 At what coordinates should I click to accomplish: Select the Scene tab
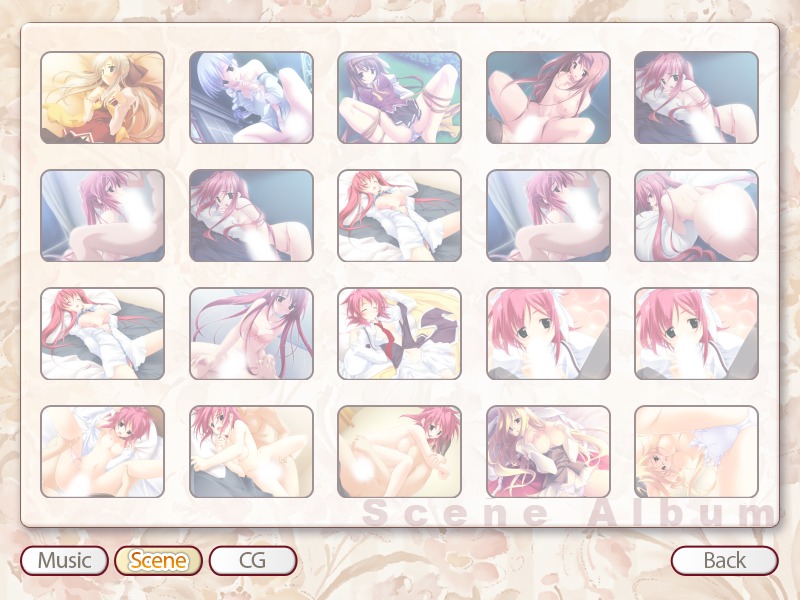click(158, 560)
